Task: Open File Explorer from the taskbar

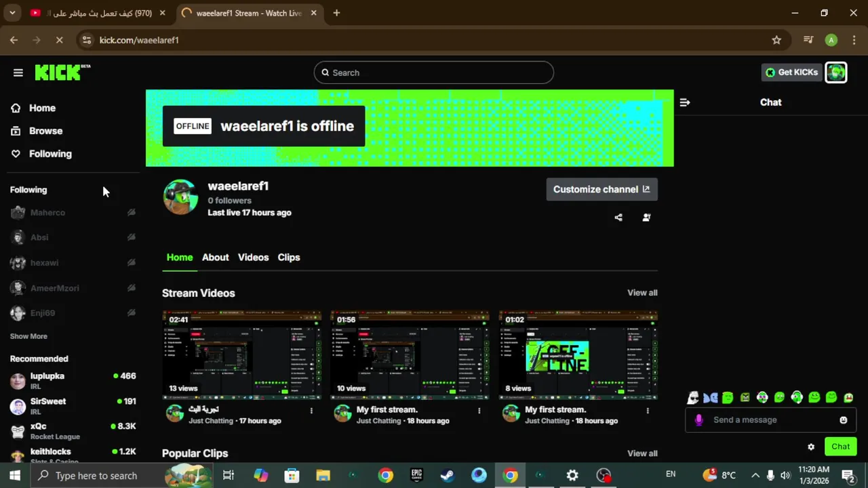Action: (323, 476)
